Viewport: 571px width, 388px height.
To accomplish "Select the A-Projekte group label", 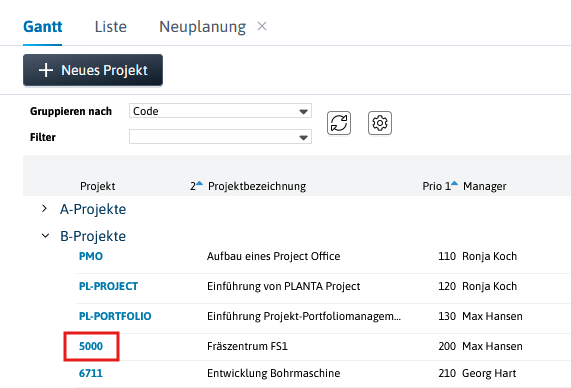I will click(x=93, y=209).
